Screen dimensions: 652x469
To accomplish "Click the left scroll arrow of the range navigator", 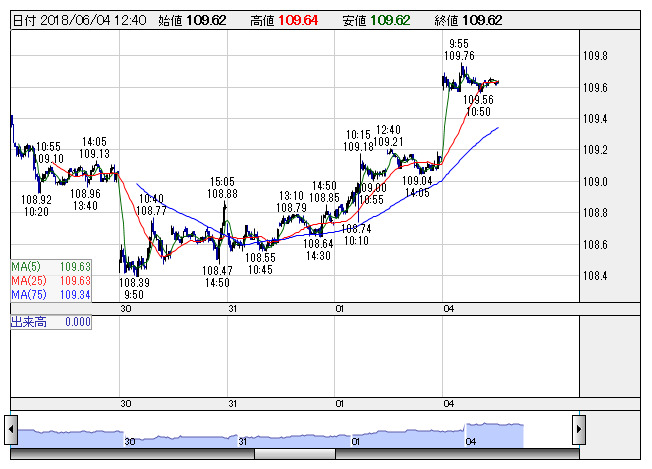I will coord(11,429).
